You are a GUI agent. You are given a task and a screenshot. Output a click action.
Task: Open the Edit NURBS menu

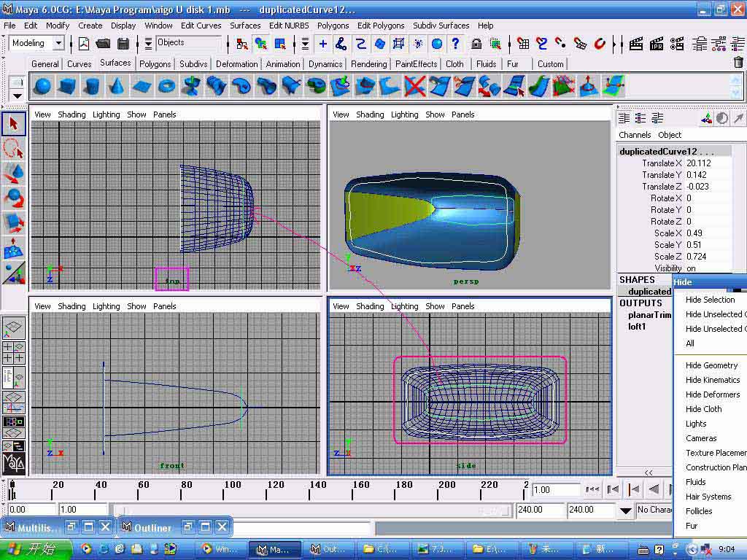[x=289, y=26]
